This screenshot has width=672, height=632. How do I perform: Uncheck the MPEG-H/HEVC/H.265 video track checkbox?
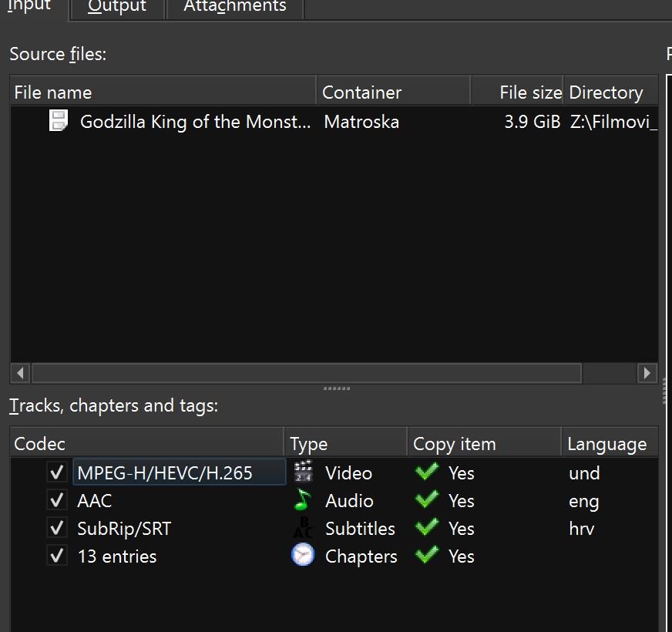pos(57,472)
